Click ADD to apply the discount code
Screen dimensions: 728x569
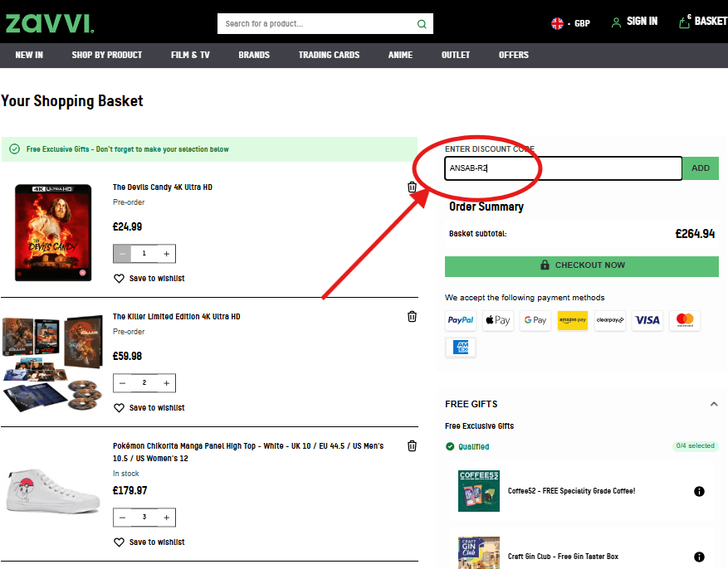tap(700, 168)
